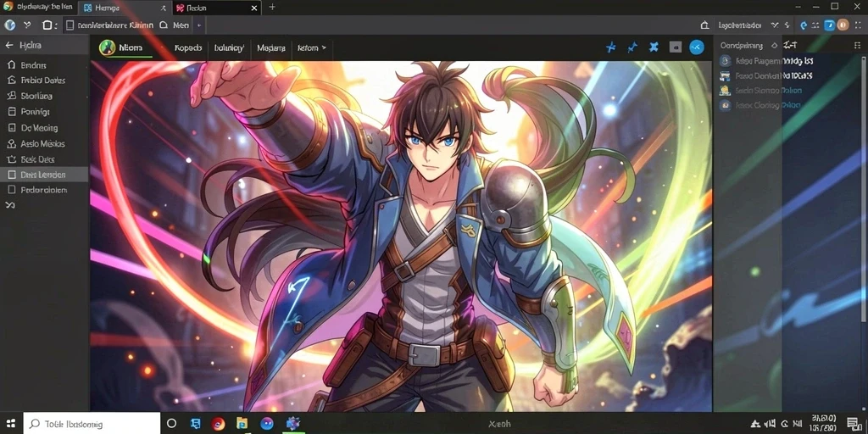Expand the chevron in the right address field
The height and width of the screenshot is (434, 868).
[x=774, y=25]
